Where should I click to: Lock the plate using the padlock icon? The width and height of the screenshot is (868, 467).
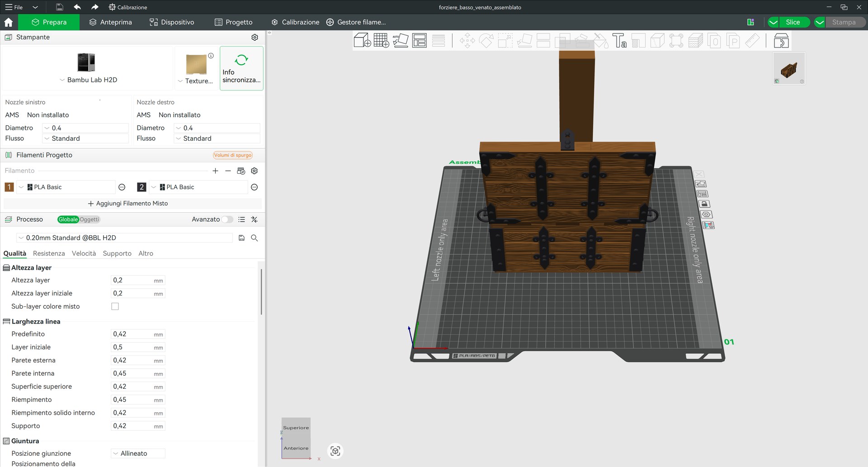[704, 204]
